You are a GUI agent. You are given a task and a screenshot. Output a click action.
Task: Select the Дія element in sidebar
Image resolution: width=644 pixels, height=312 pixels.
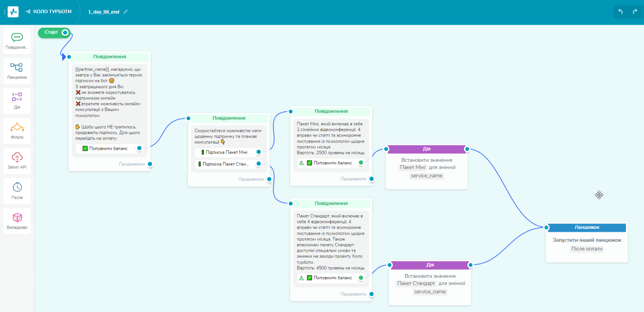pos(17,101)
